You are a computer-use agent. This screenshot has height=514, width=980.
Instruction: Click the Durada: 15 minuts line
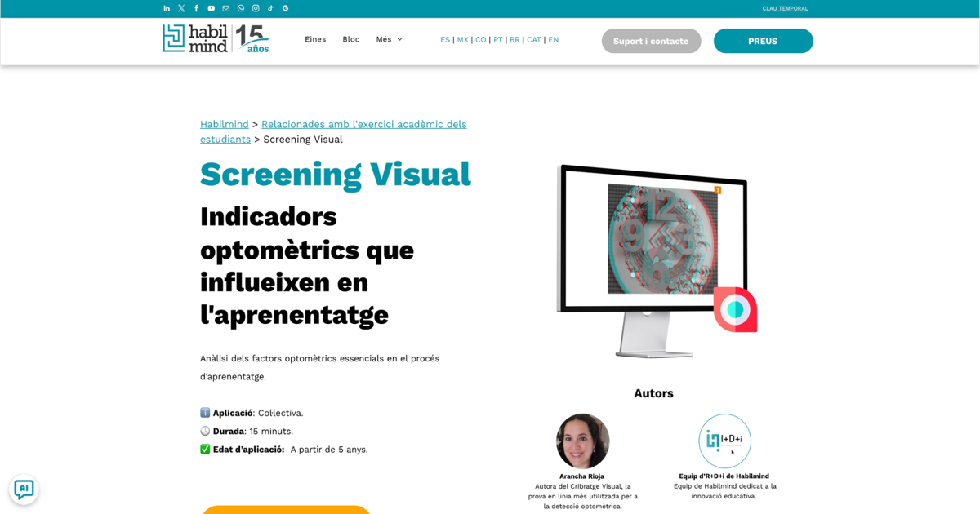[x=247, y=431]
